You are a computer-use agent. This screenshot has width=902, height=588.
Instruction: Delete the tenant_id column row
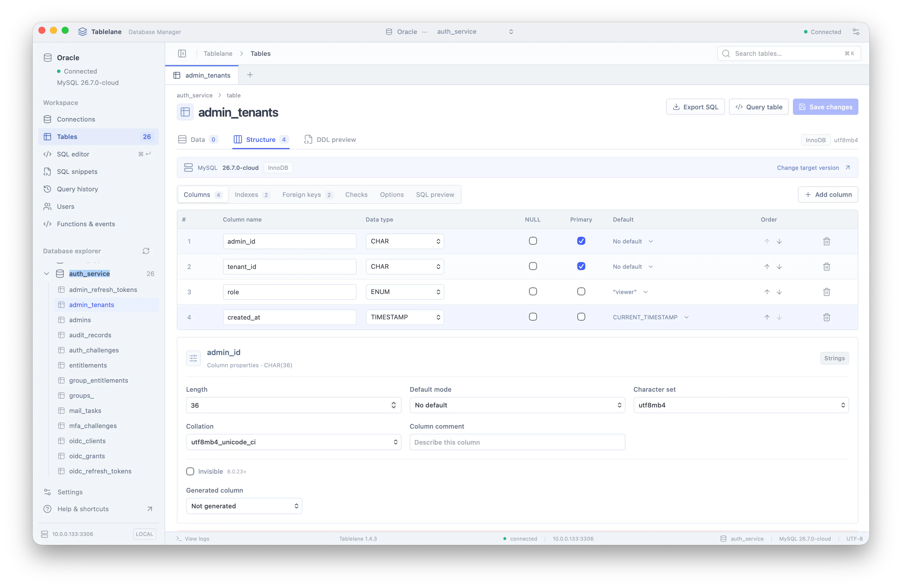[827, 266]
